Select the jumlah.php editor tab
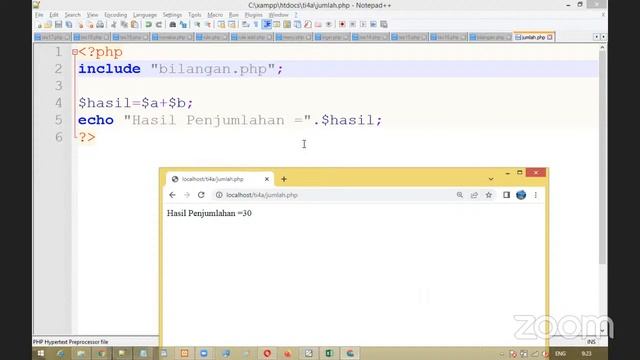This screenshot has width=640, height=360. coord(533,37)
